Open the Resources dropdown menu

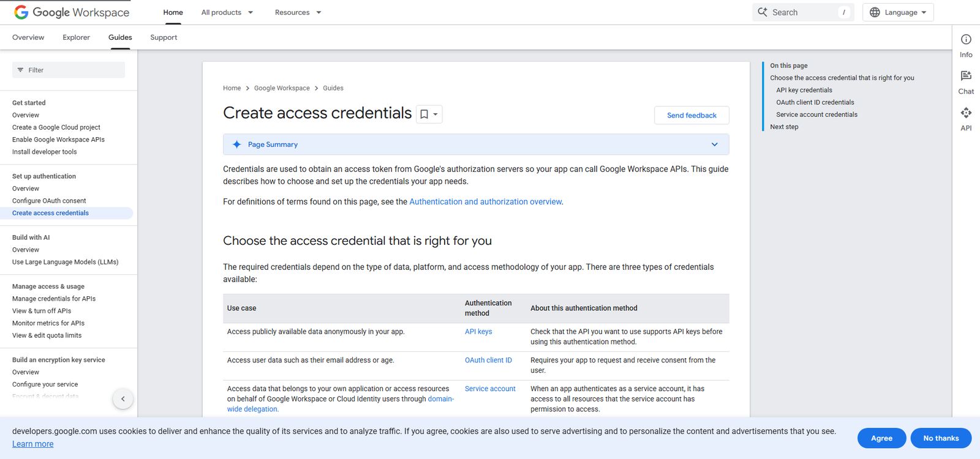click(x=298, y=12)
